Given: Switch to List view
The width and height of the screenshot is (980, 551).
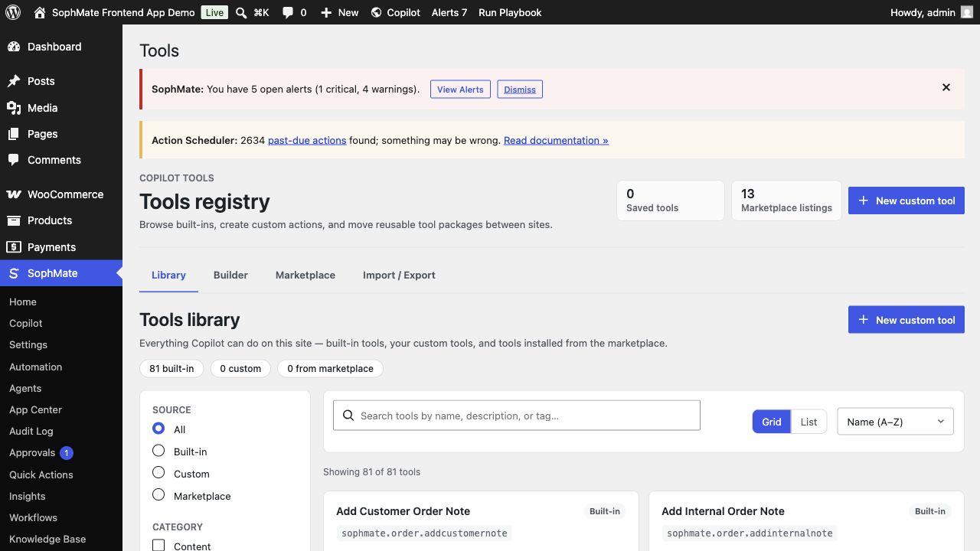Looking at the screenshot, I should (x=808, y=422).
